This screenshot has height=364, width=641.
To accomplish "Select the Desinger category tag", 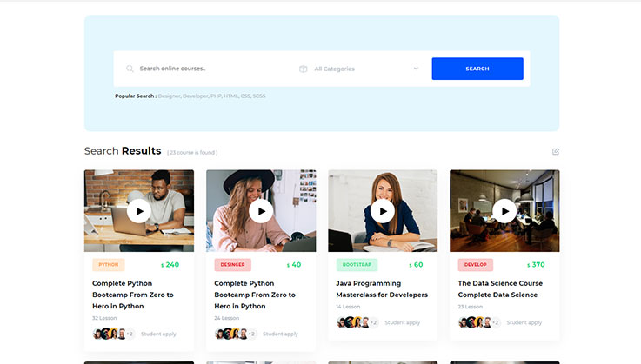I will (x=232, y=265).
